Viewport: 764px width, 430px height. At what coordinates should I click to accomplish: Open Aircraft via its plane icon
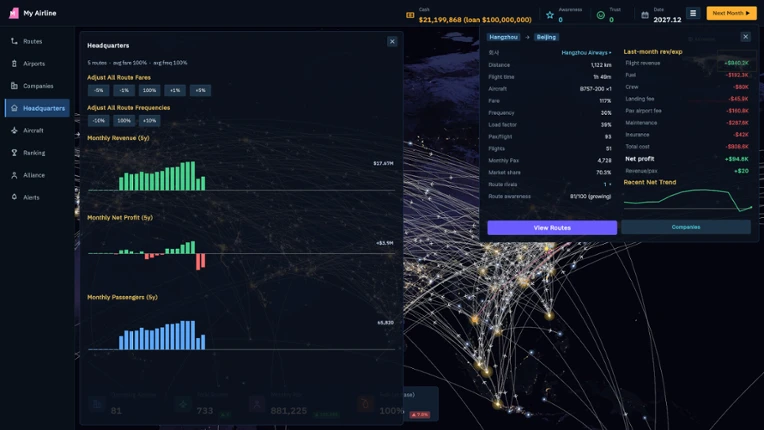[x=14, y=131]
